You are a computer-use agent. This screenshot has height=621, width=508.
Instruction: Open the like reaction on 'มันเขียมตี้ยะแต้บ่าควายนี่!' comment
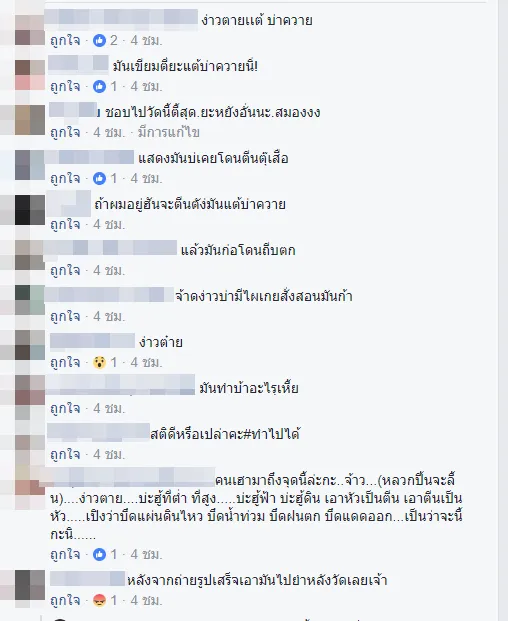point(99,86)
